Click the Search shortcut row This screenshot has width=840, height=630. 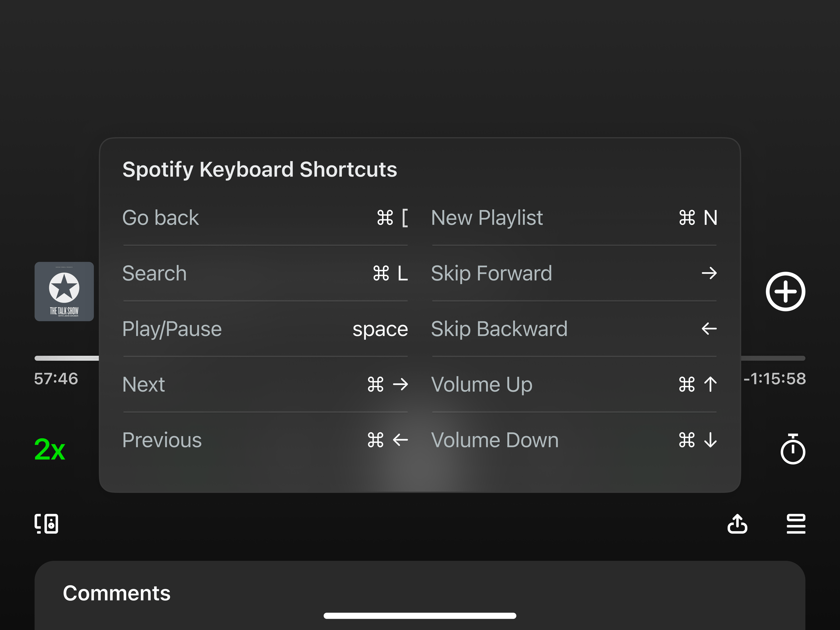pyautogui.click(x=265, y=273)
